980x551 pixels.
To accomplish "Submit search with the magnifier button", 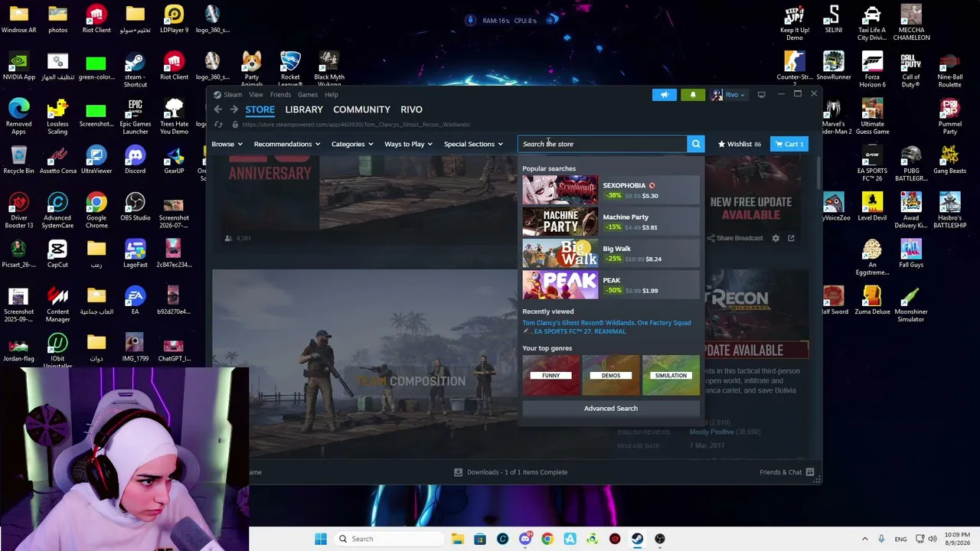I will tap(696, 144).
